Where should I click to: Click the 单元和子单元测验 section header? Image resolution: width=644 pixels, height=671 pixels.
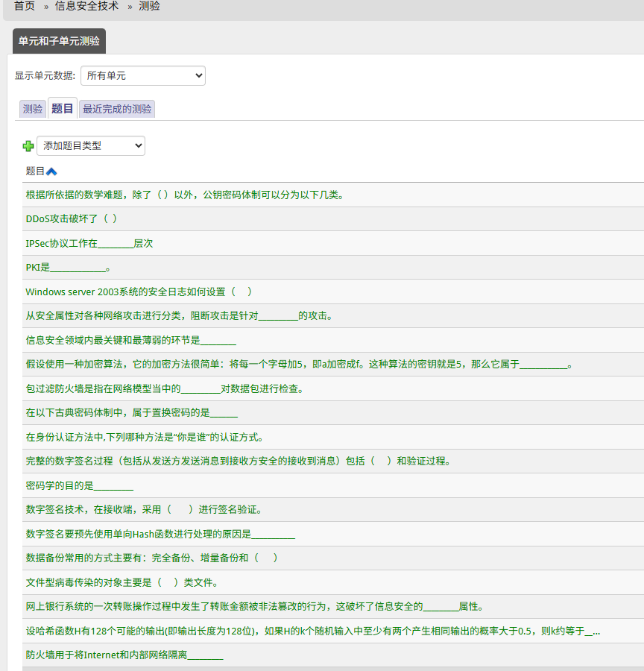[59, 41]
